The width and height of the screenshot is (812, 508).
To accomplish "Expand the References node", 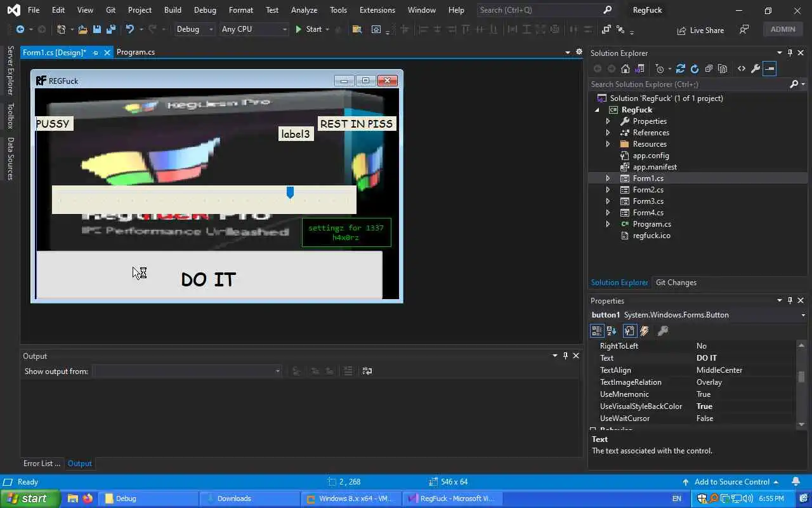I will (x=608, y=133).
